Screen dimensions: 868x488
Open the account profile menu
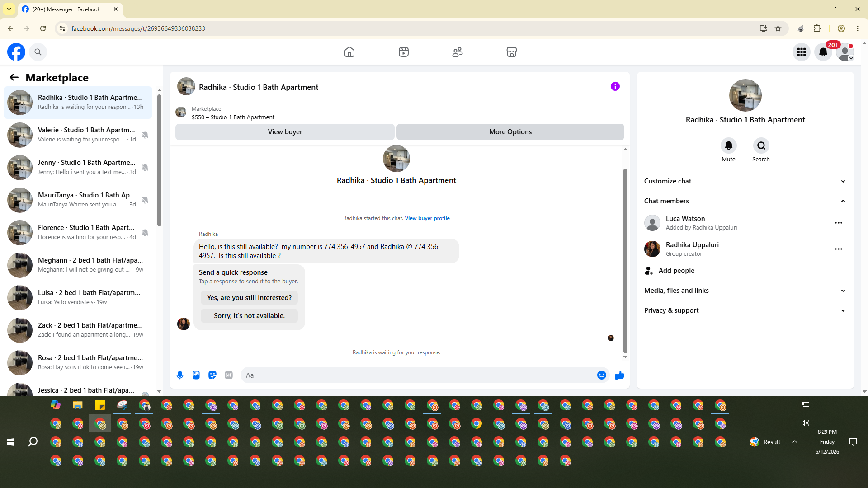(845, 52)
